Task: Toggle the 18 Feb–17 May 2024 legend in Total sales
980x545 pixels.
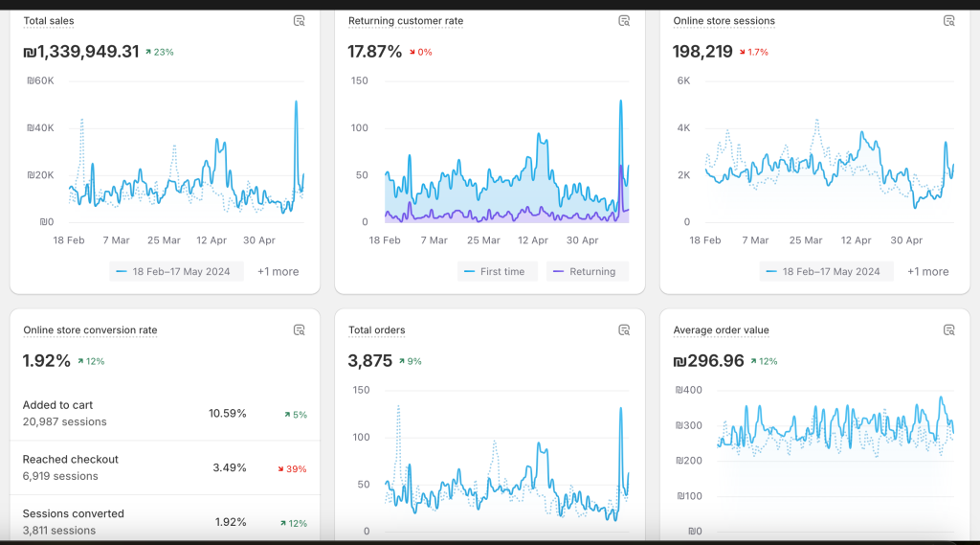Action: click(177, 272)
